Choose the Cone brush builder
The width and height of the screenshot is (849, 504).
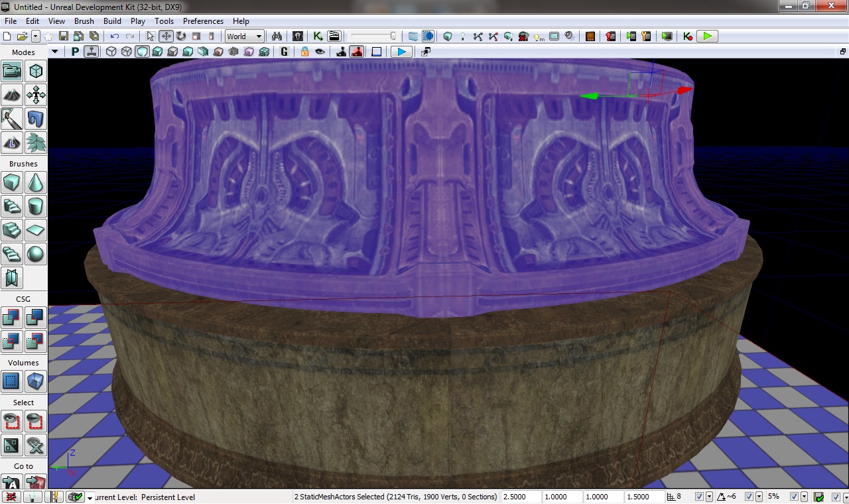(36, 182)
